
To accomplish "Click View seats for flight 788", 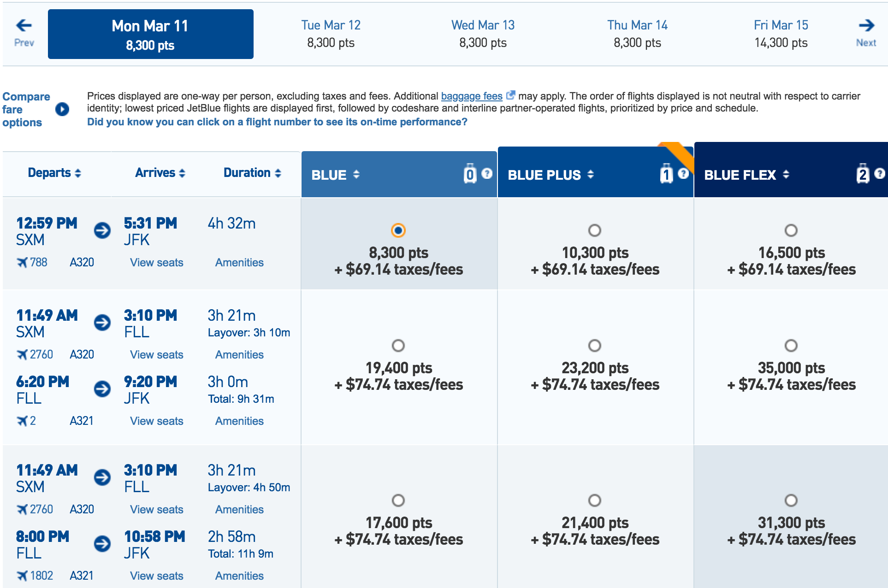I will (156, 262).
